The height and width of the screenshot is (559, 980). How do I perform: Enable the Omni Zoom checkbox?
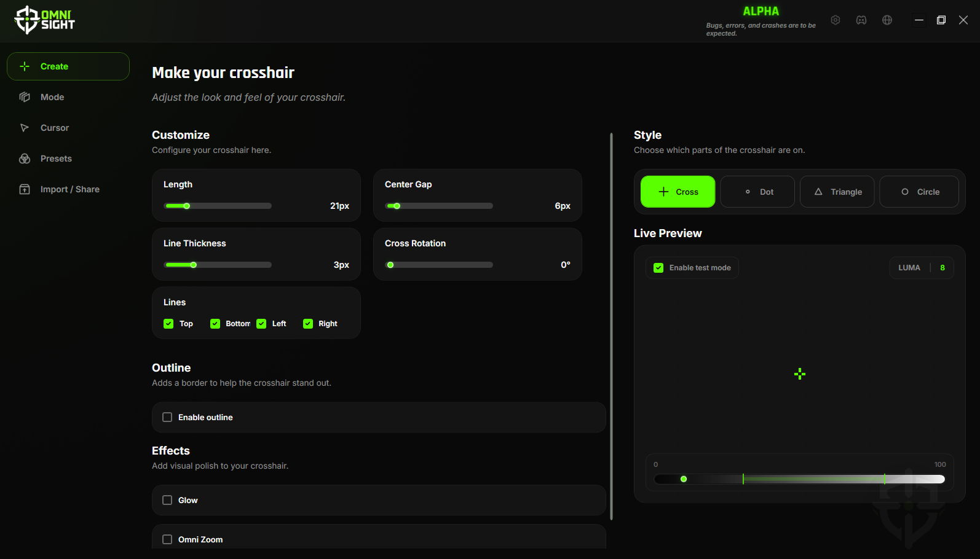167,539
